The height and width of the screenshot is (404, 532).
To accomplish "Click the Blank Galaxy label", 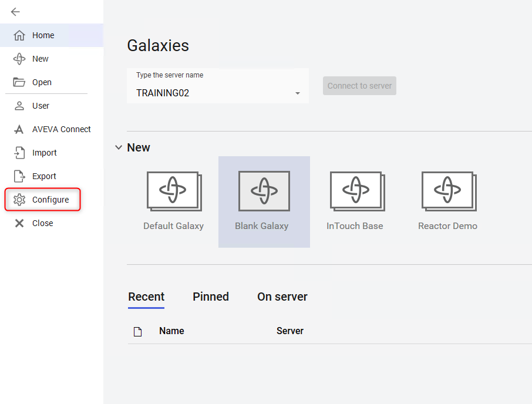I will click(x=261, y=226).
